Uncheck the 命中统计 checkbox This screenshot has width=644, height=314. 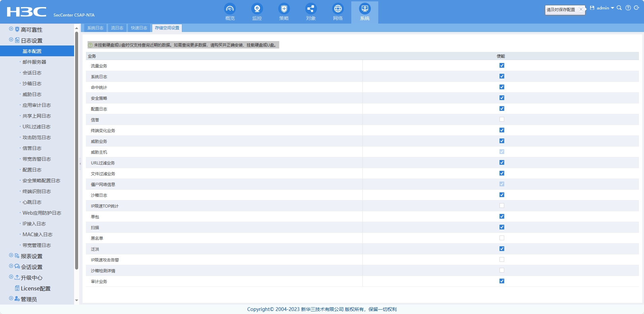click(x=502, y=87)
